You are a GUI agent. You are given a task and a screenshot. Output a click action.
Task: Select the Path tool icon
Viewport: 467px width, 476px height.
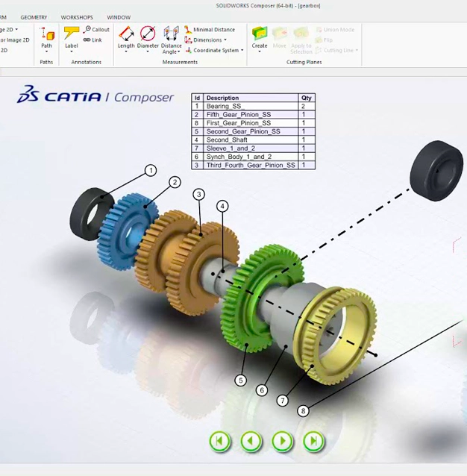click(x=48, y=34)
